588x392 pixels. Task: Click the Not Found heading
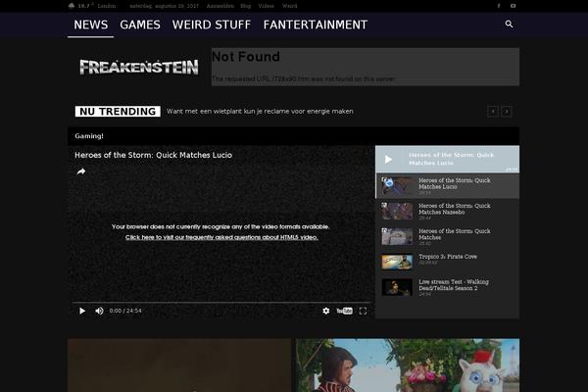coord(246,57)
